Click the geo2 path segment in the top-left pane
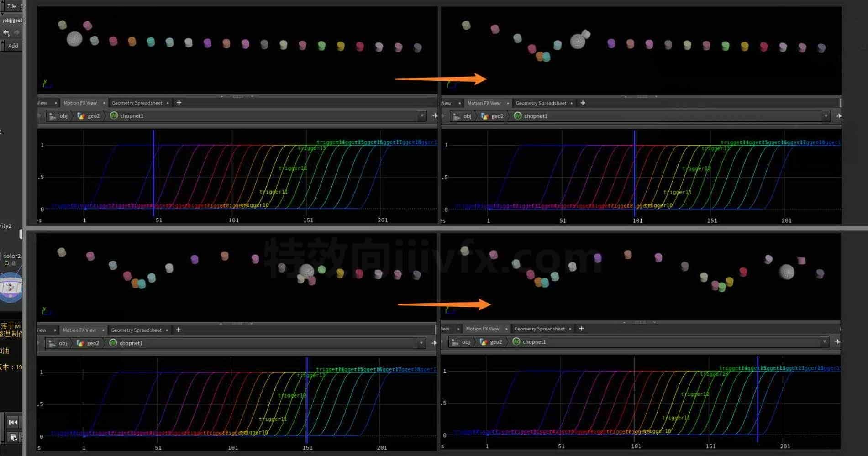This screenshot has width=868, height=456. (89, 116)
